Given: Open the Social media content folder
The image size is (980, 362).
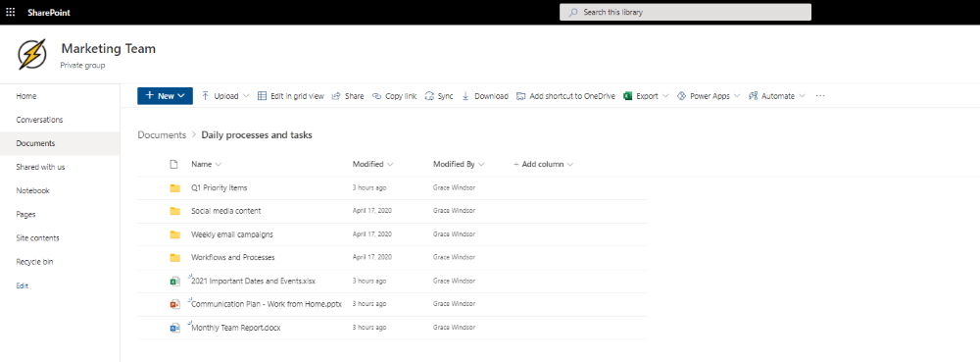Looking at the screenshot, I should pos(226,211).
